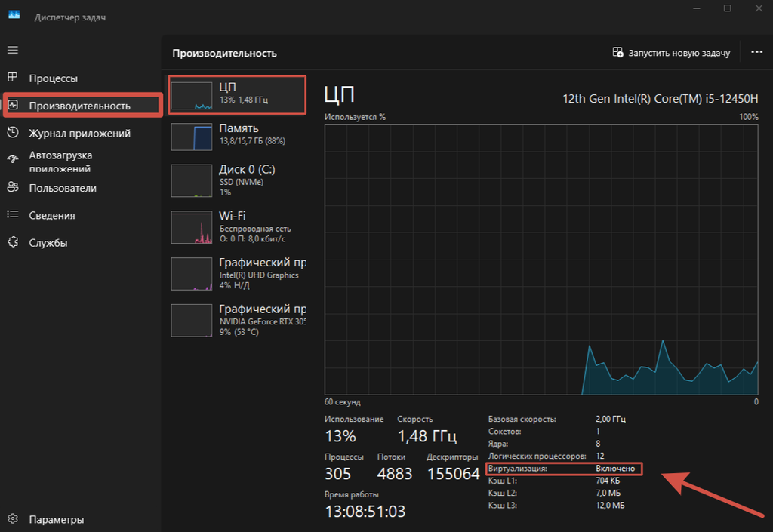Click the Логических процессоров label

pos(537,456)
